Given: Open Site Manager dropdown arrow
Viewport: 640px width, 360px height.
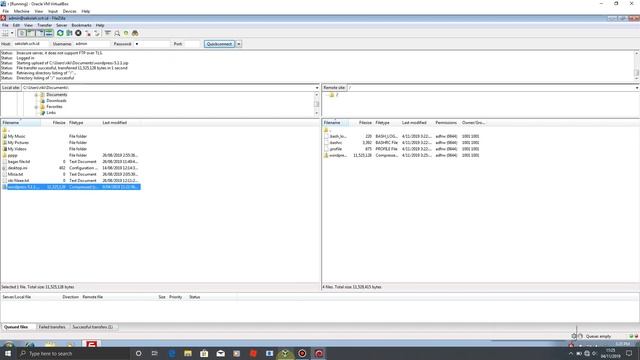Looking at the screenshot, I should point(12,33).
